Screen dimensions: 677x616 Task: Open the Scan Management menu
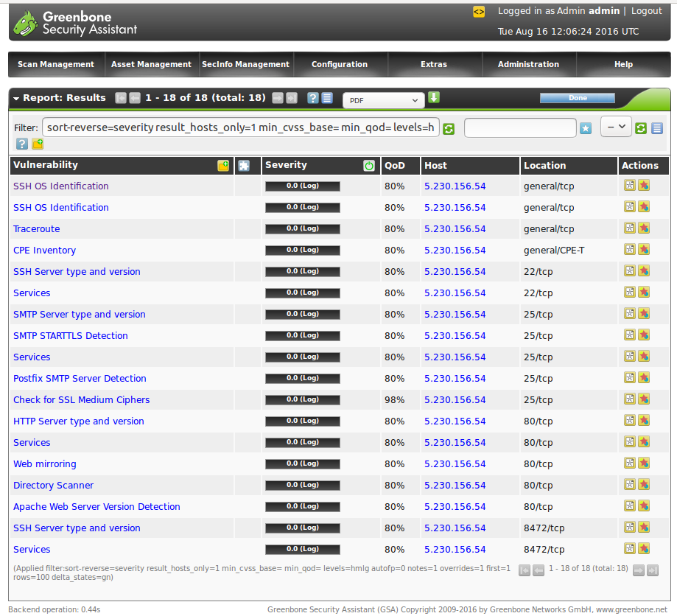pyautogui.click(x=56, y=64)
